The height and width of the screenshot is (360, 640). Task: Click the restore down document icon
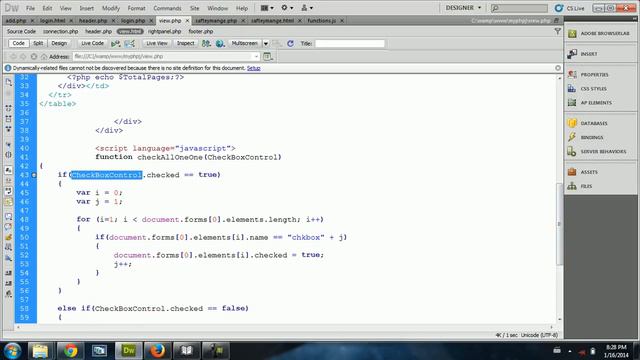pyautogui.click(x=556, y=20)
